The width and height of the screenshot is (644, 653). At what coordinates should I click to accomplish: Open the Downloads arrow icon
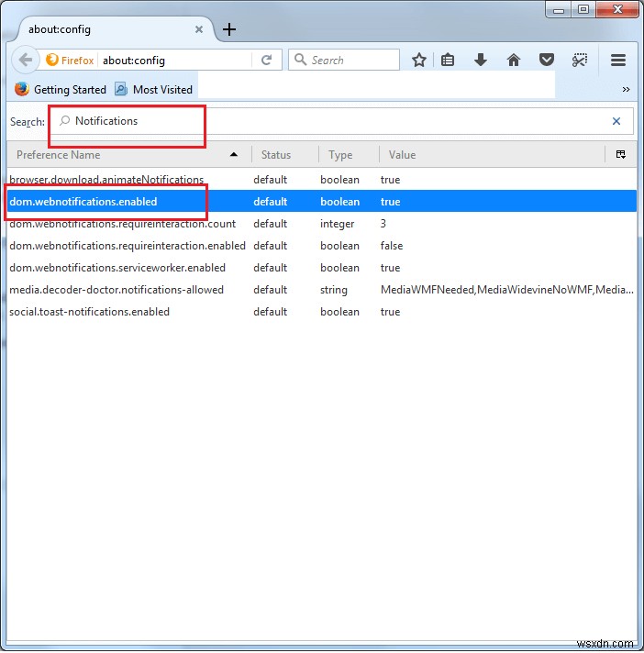click(481, 60)
